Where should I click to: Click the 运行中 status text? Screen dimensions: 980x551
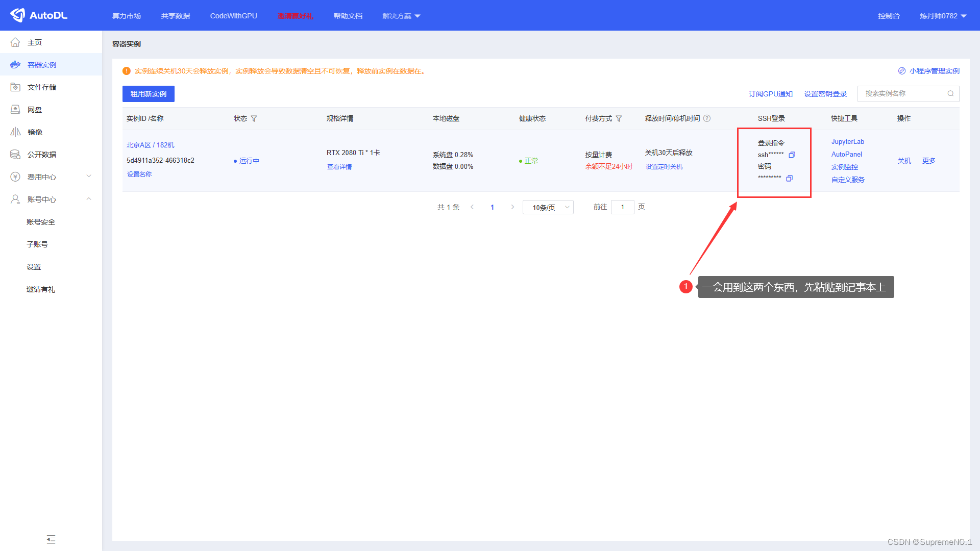coord(249,161)
